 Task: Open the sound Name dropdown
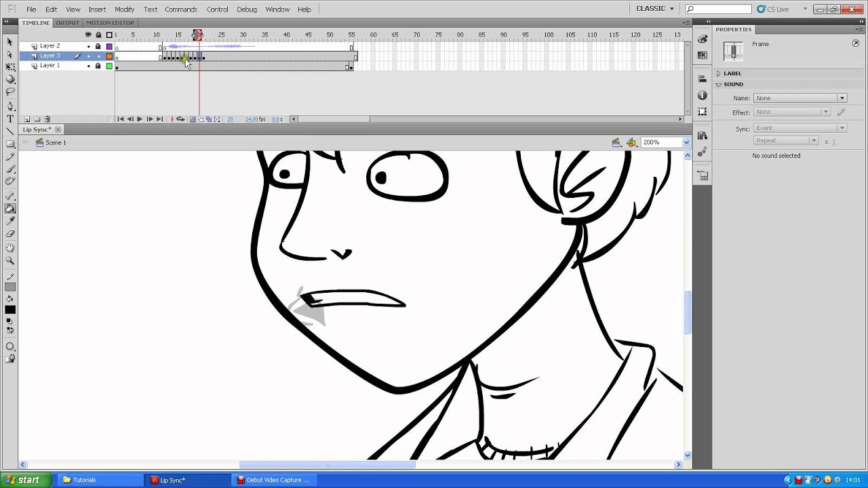[800, 98]
